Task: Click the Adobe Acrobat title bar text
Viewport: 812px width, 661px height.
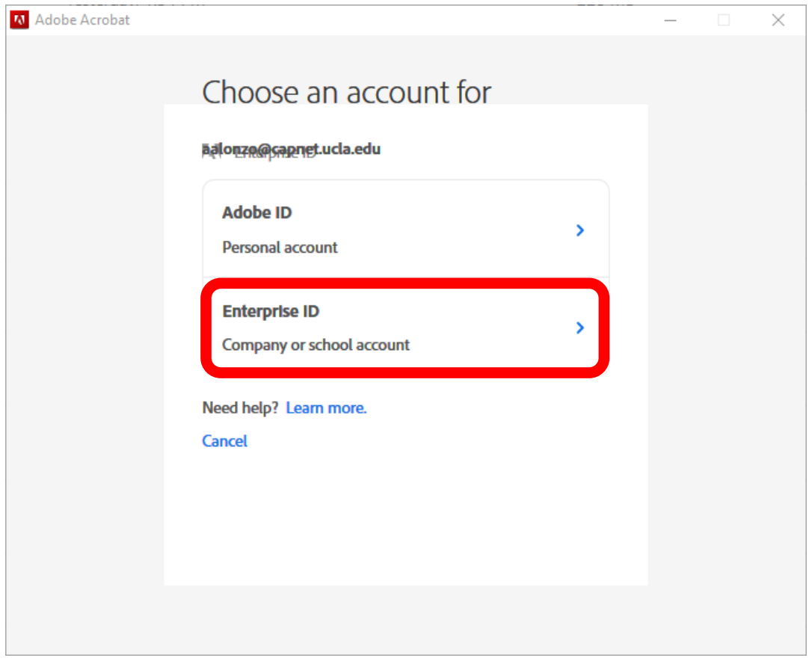Action: click(82, 19)
